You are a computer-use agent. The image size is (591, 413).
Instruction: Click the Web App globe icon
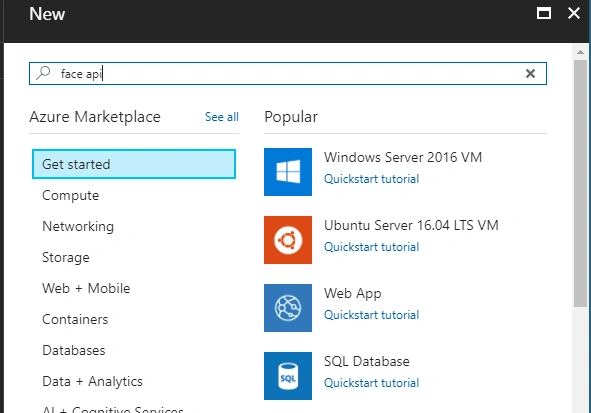click(x=288, y=308)
